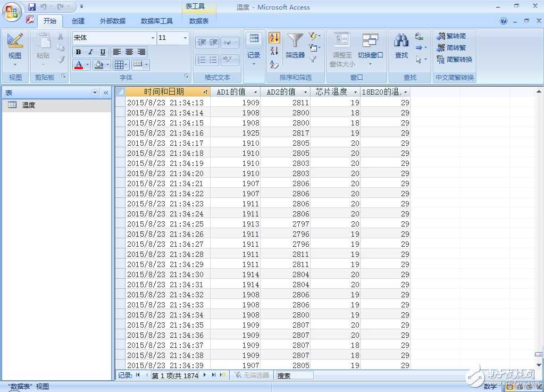Click the search box in record navigator
Viewport: 544px width, 392px height.
point(295,376)
